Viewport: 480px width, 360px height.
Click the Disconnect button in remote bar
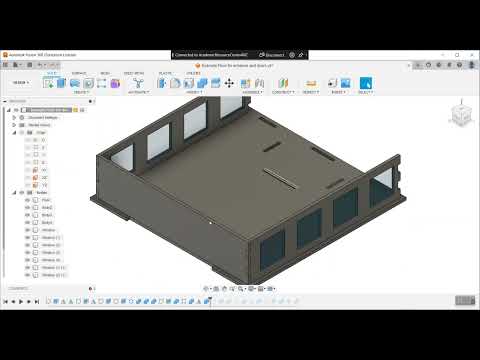click(271, 55)
